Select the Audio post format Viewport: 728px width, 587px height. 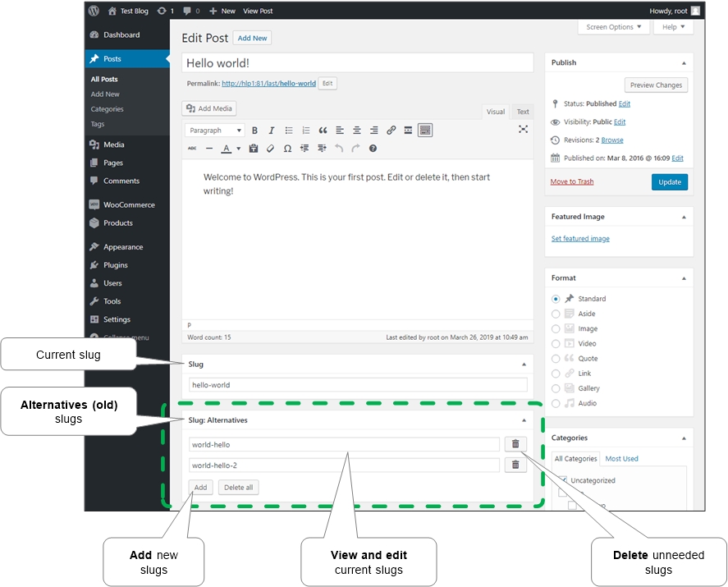[556, 403]
